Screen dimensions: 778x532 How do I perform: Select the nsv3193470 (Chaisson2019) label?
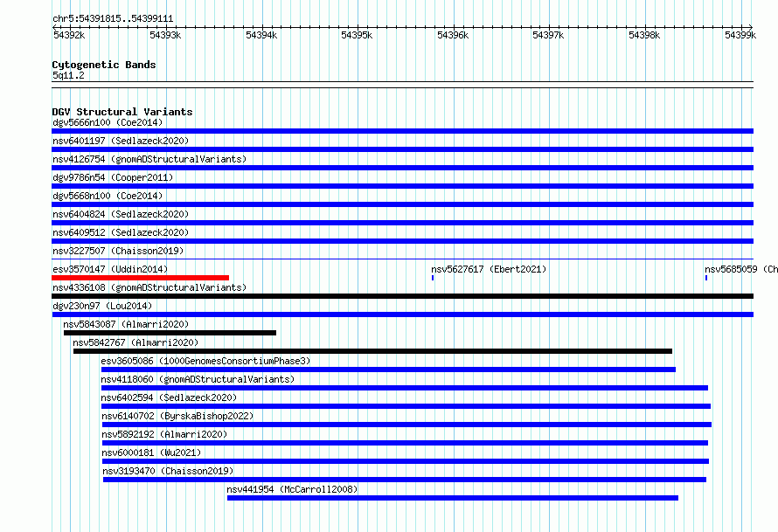click(x=168, y=471)
